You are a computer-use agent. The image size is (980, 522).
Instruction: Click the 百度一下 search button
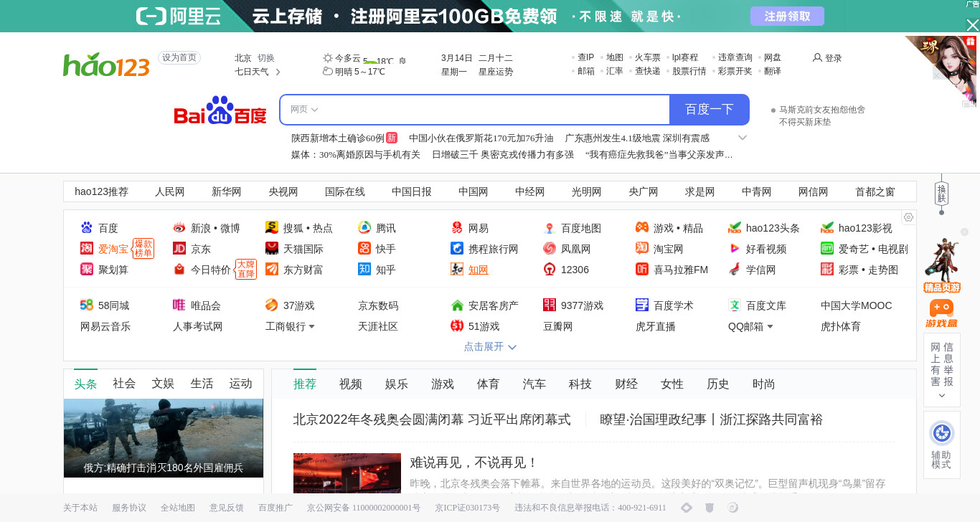click(710, 110)
